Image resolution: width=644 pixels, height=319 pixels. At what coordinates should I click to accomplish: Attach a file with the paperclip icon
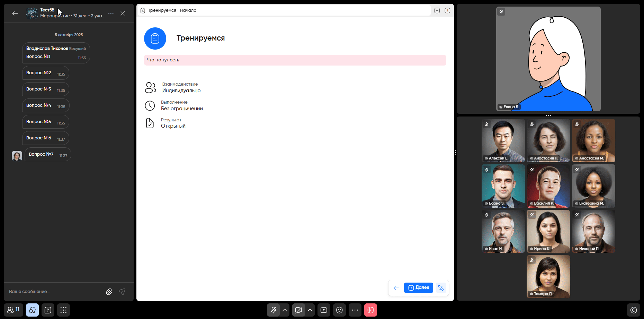109,292
